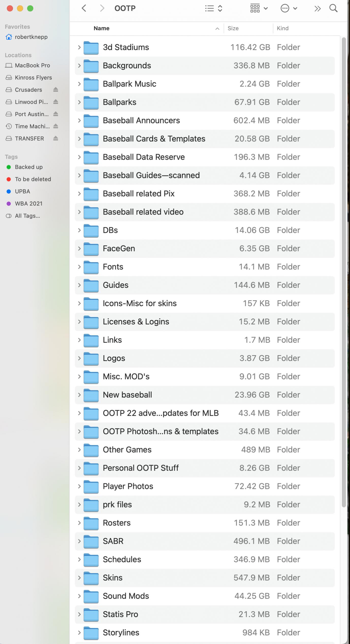The height and width of the screenshot is (644, 350).
Task: Sort files by Size column
Action: click(233, 28)
